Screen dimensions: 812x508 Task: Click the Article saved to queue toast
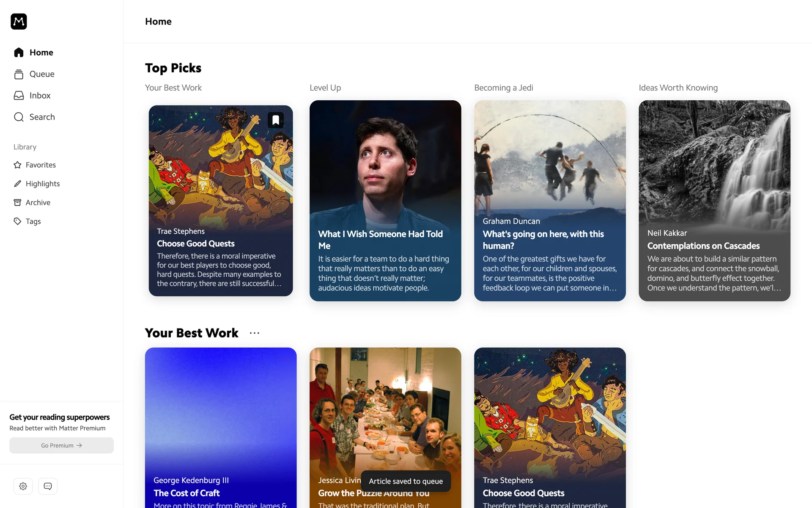click(x=406, y=481)
